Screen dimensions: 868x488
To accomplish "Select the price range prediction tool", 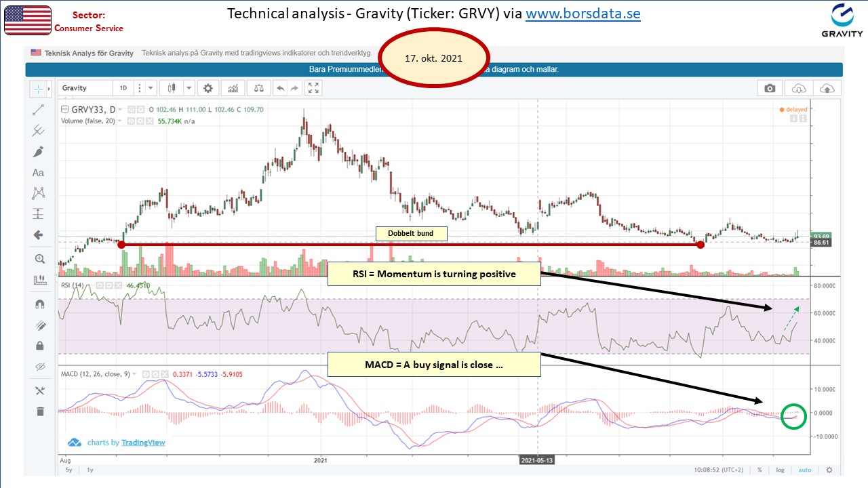I will coord(38,214).
